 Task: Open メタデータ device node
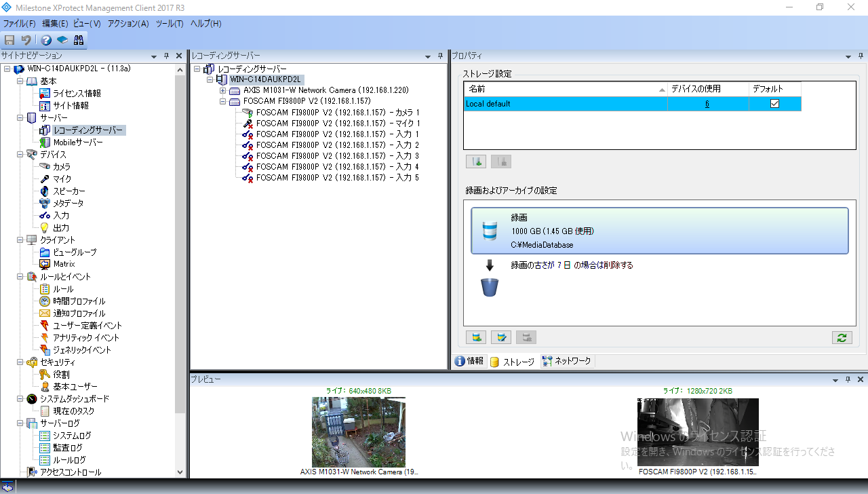point(68,204)
